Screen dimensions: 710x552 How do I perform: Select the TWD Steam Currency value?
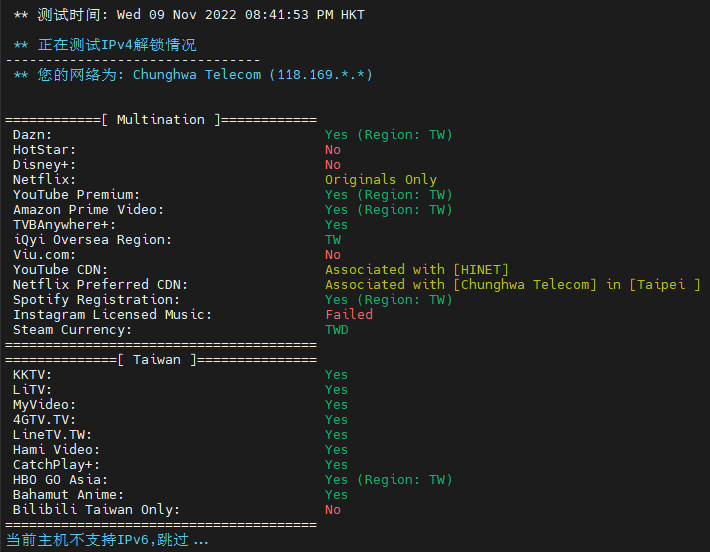337,330
